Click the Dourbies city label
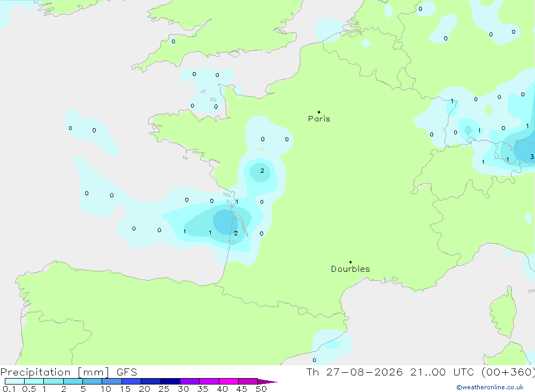535x392 pixels. pyautogui.click(x=350, y=269)
